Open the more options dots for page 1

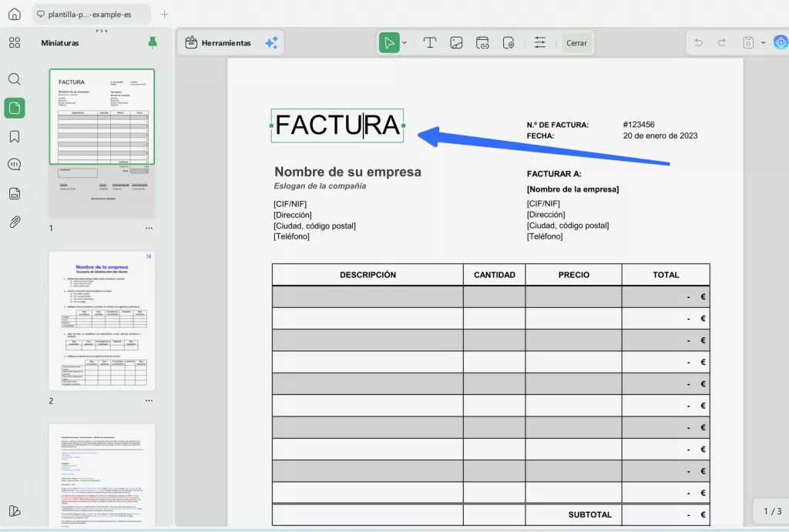149,228
